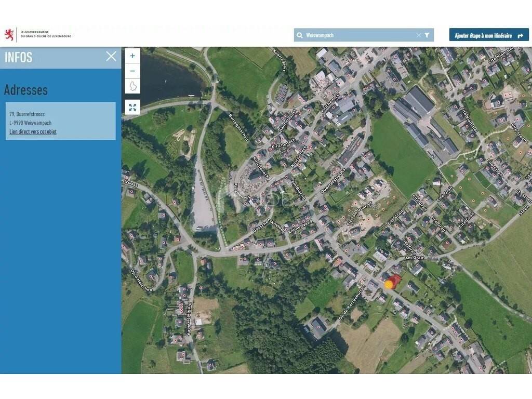This screenshot has height=399, width=532.
Task: Reset map to Luxembourg country extent
Action: (x=132, y=86)
